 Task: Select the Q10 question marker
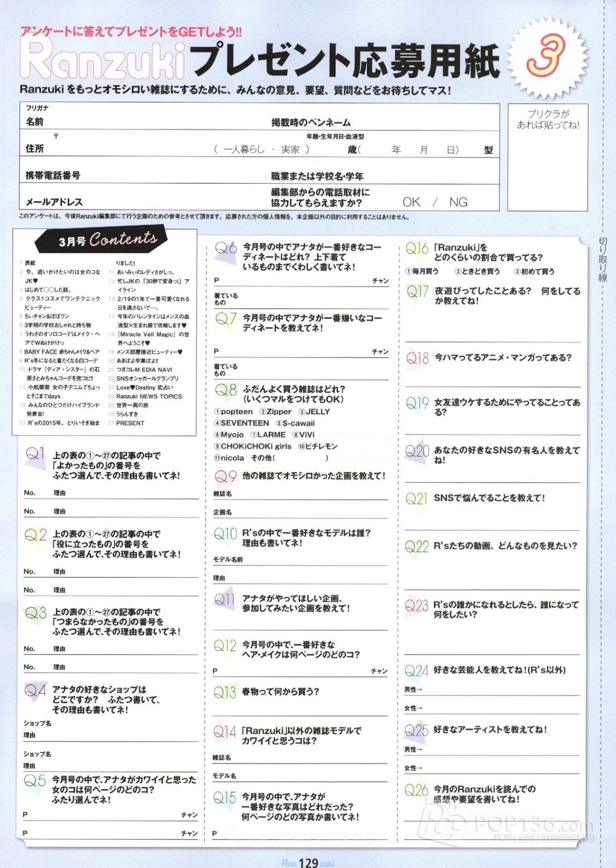coord(226,534)
